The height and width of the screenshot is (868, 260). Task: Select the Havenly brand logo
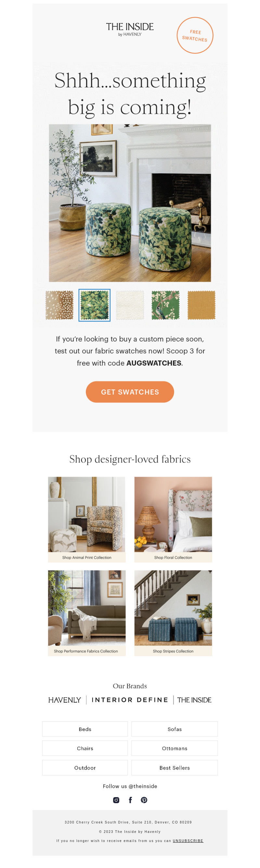65,700
